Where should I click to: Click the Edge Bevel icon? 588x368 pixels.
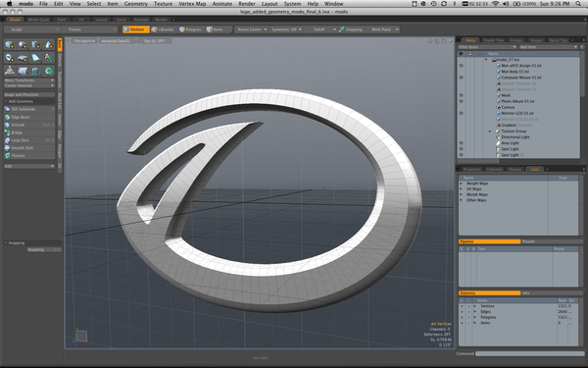click(7, 117)
